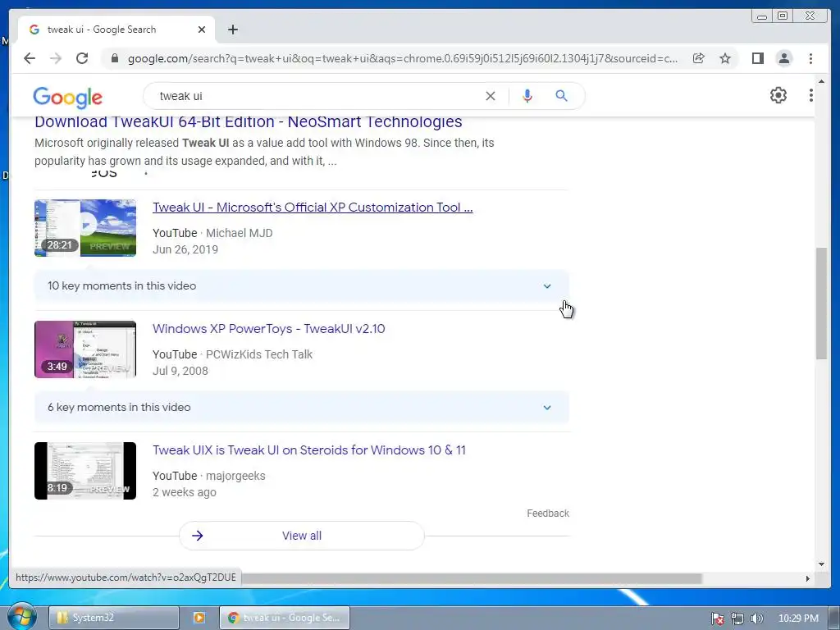Open Tweak UIX on Steroids video link
840x630 pixels.
click(x=309, y=450)
